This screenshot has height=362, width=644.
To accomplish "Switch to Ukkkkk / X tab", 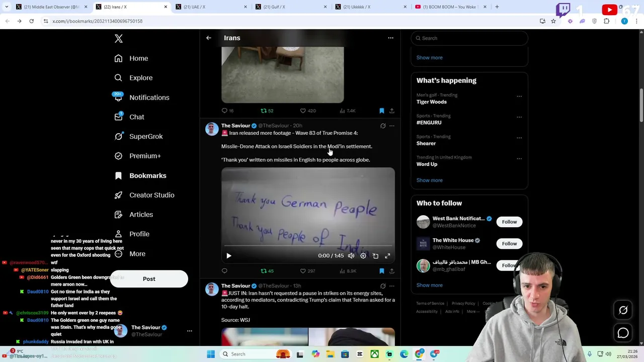I will click(371, 7).
